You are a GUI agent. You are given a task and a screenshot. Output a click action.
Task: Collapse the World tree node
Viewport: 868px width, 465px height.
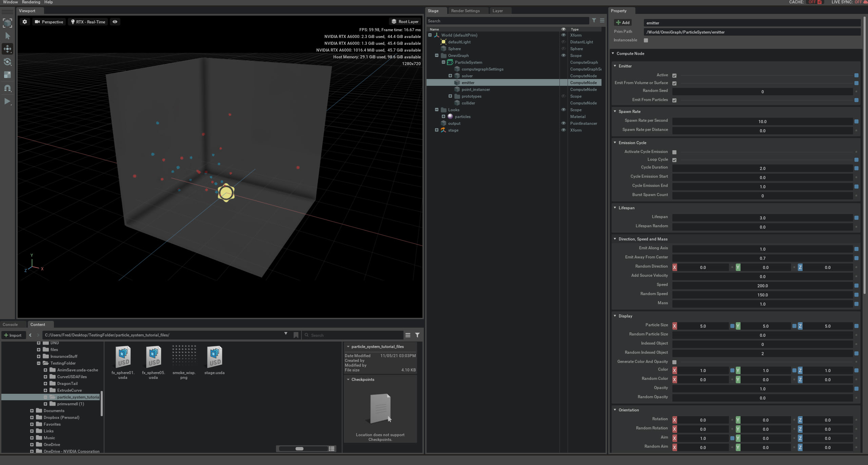click(x=430, y=35)
